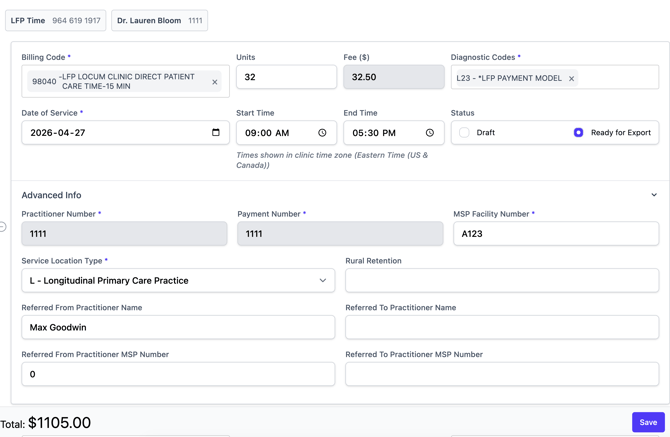This screenshot has height=437, width=670.
Task: Save the billing entry
Action: [647, 422]
